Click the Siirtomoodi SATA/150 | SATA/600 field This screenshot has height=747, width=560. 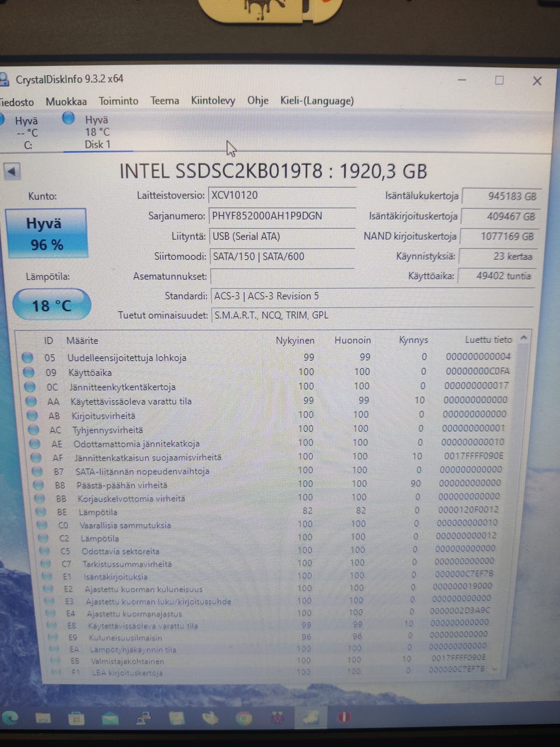point(282,256)
